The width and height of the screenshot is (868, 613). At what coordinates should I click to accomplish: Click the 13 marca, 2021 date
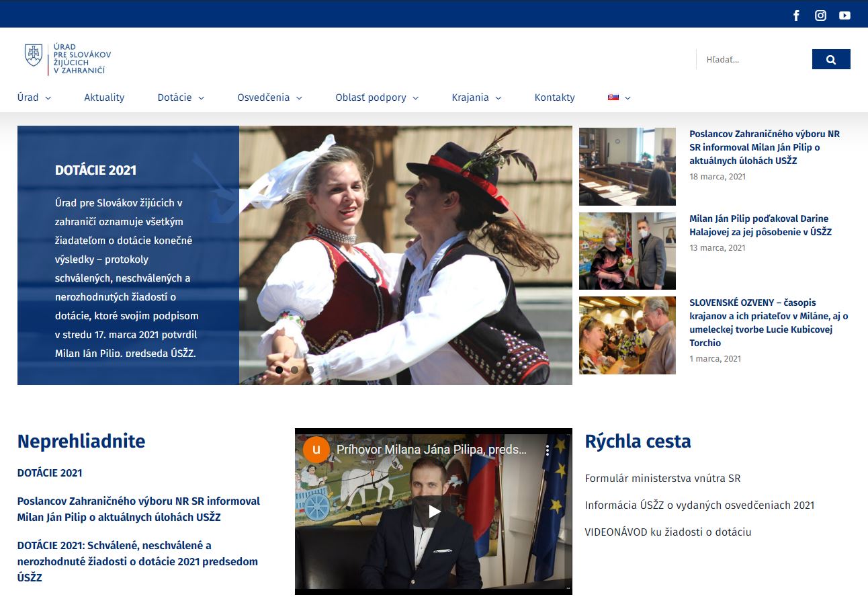718,248
